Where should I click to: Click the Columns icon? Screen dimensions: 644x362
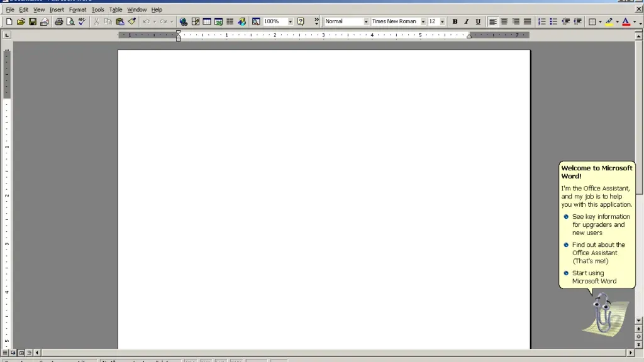click(230, 22)
